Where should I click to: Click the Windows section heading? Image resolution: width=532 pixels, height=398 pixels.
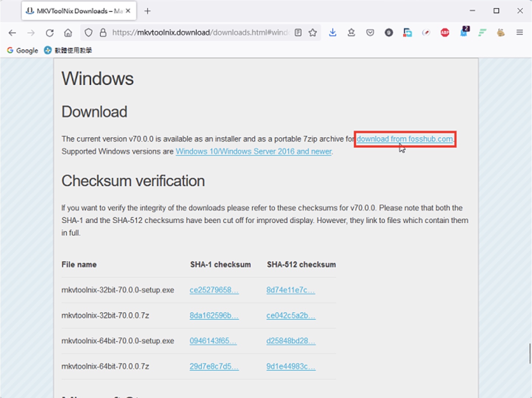tap(97, 79)
